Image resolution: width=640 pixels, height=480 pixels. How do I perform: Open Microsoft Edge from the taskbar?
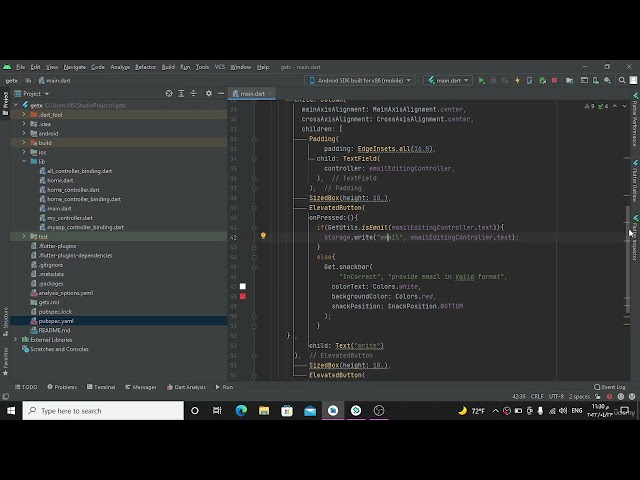[241, 410]
